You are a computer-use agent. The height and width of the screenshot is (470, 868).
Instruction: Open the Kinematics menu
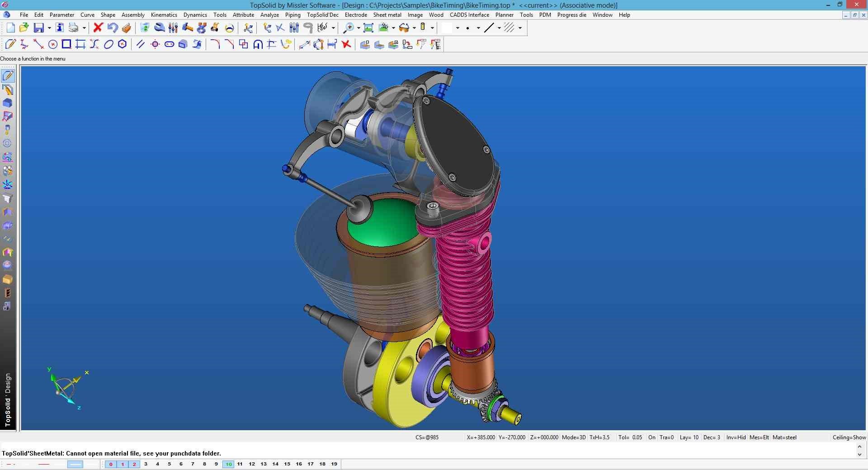(164, 15)
